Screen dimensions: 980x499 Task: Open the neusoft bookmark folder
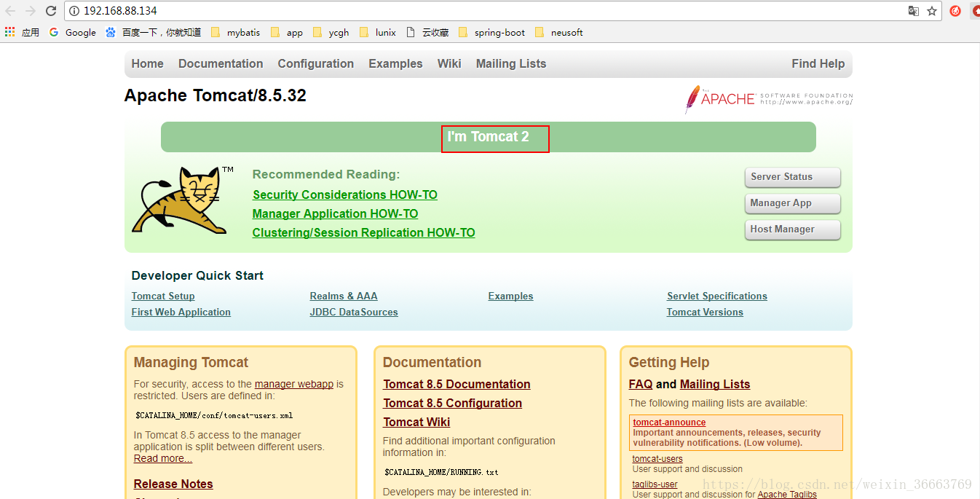[558, 32]
